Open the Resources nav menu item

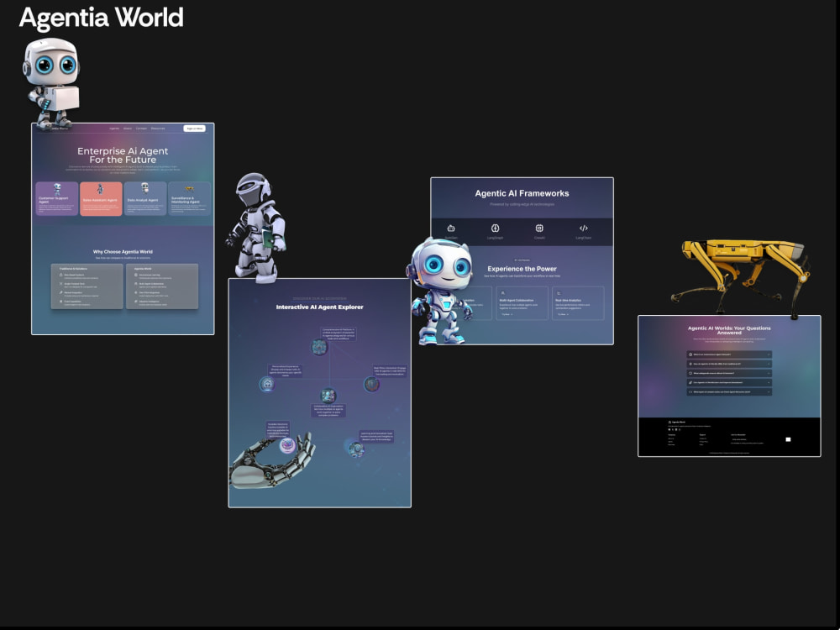pyautogui.click(x=158, y=129)
